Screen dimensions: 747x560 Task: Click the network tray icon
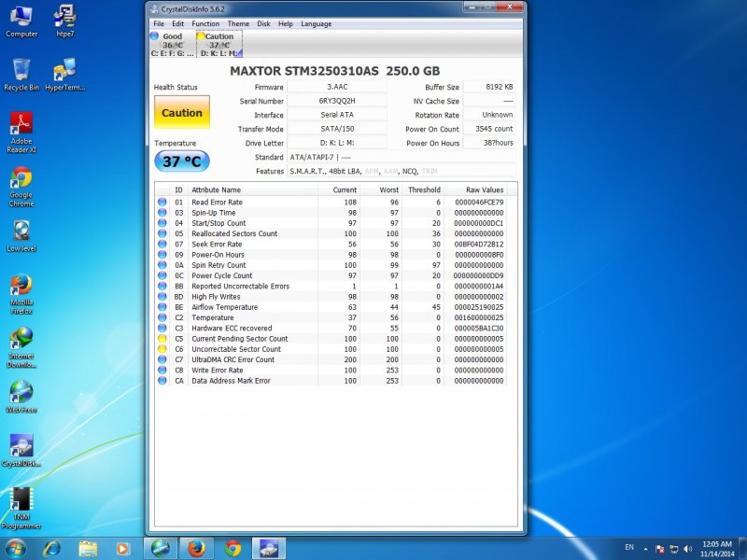673,549
